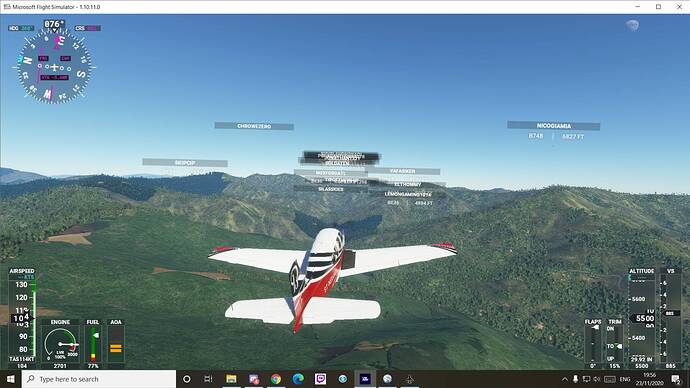Viewport: 690px width, 388px height.
Task: Open File Explorer from the taskbar
Action: pos(231,379)
